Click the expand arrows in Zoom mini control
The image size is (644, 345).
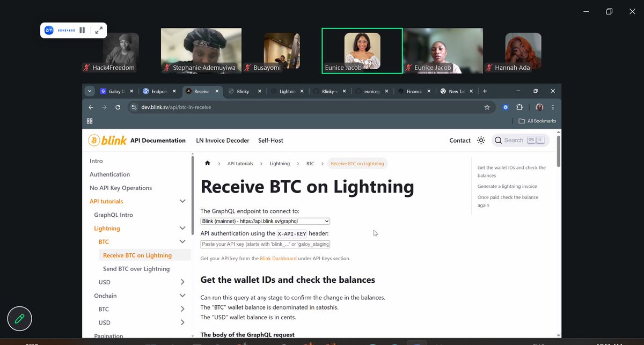[x=99, y=31]
